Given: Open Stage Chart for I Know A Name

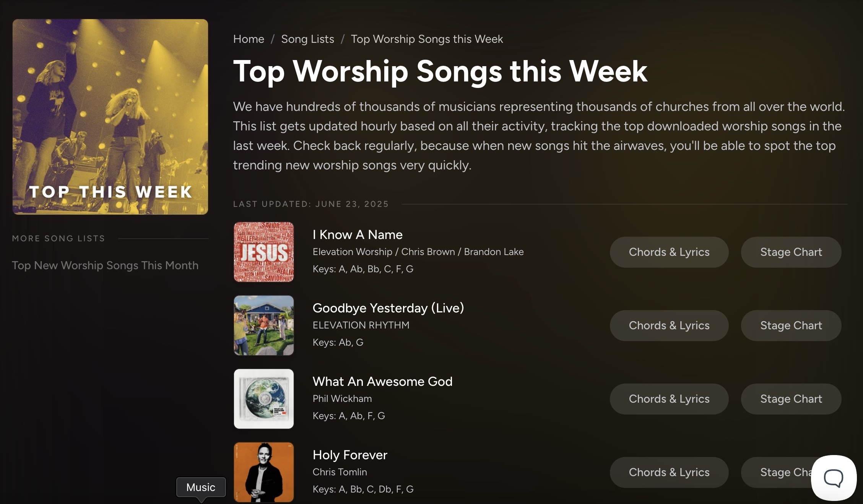Looking at the screenshot, I should (x=791, y=252).
